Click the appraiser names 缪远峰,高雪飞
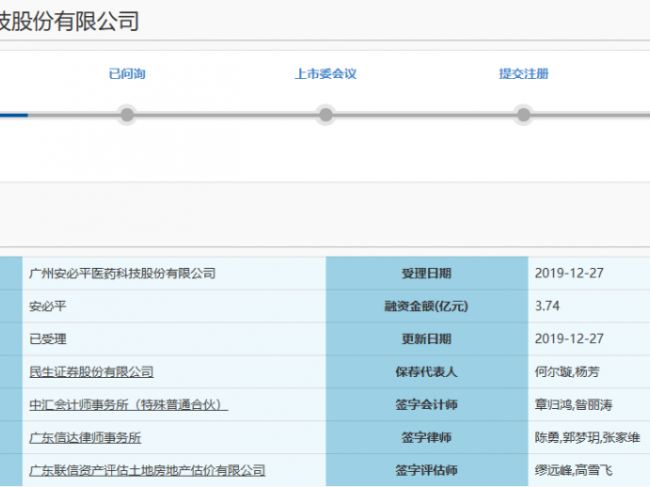This screenshot has height=487, width=650. [x=573, y=470]
